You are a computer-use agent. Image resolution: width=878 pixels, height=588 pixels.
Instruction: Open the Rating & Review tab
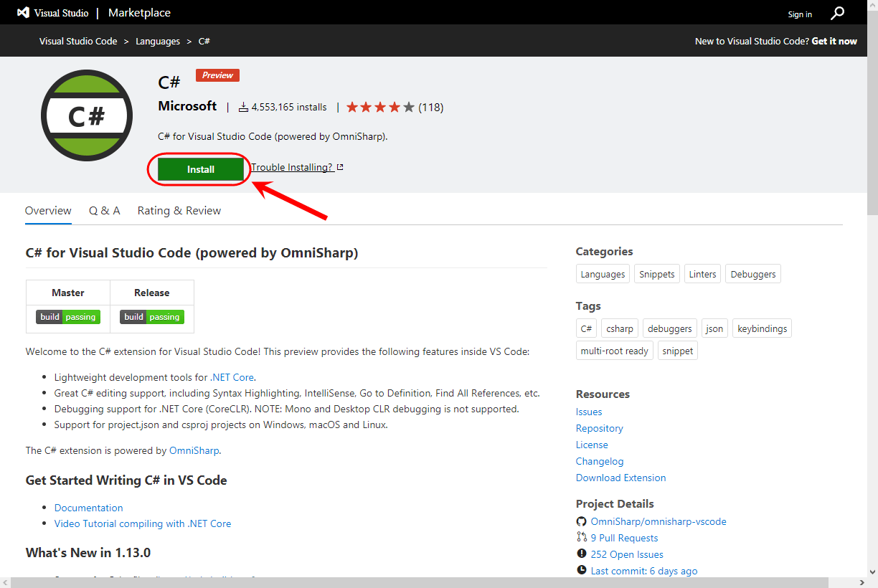[x=179, y=210]
